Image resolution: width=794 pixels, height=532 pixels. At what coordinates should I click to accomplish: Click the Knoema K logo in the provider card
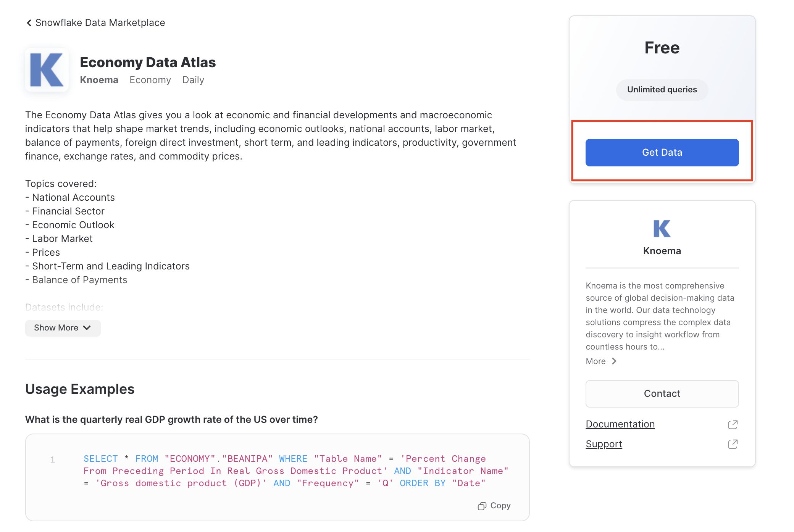(x=662, y=229)
